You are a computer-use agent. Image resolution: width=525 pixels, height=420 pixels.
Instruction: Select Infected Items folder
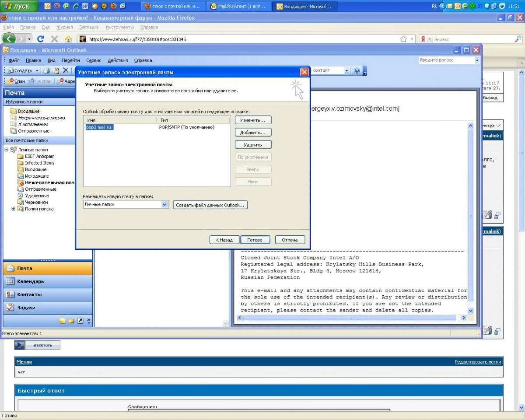[x=36, y=163]
